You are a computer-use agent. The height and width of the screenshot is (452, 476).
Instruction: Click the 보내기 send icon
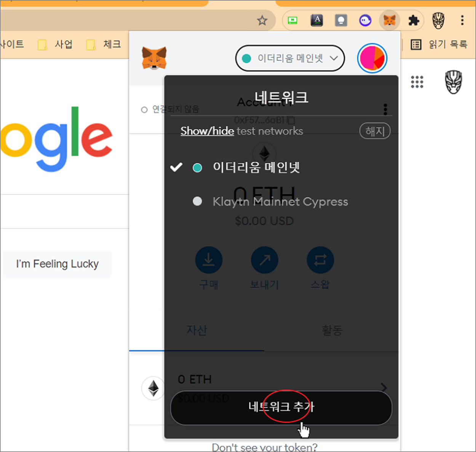265,260
